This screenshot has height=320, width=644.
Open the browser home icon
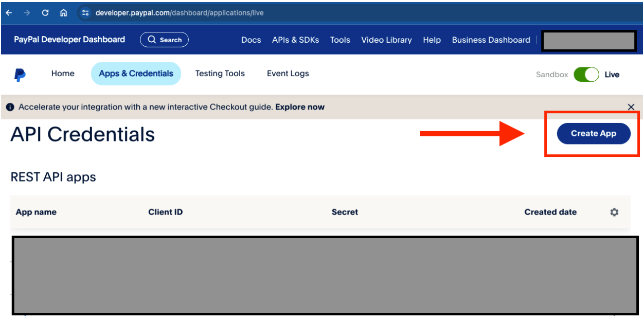pos(63,13)
